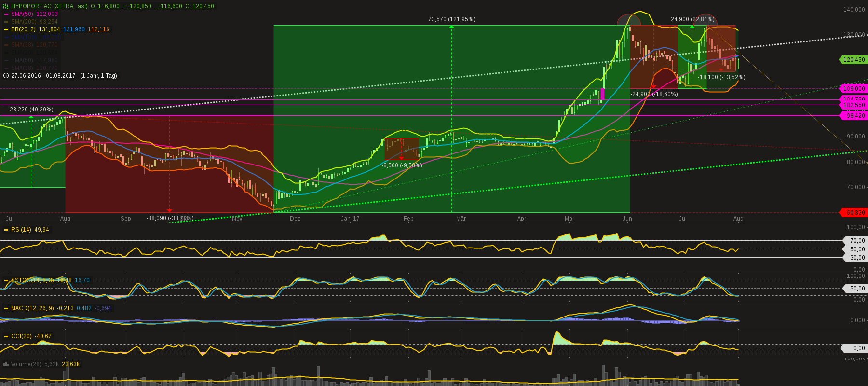Click the -8,500 (-9,50%) measurement label
Image resolution: width=868 pixels, height=386 pixels.
pyautogui.click(x=402, y=165)
